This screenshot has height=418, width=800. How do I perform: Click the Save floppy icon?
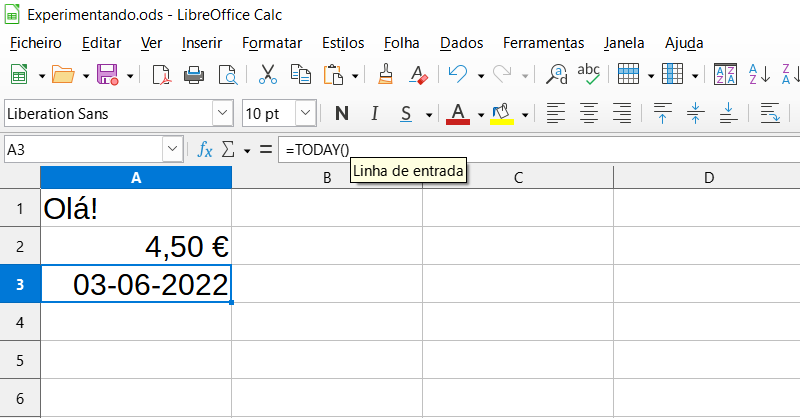coord(108,75)
